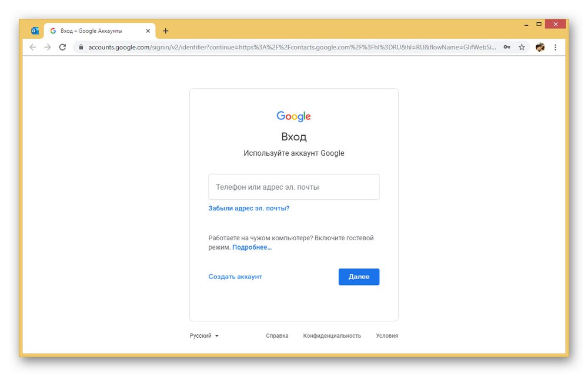
Task: Click the back navigation arrow
Action: point(32,47)
